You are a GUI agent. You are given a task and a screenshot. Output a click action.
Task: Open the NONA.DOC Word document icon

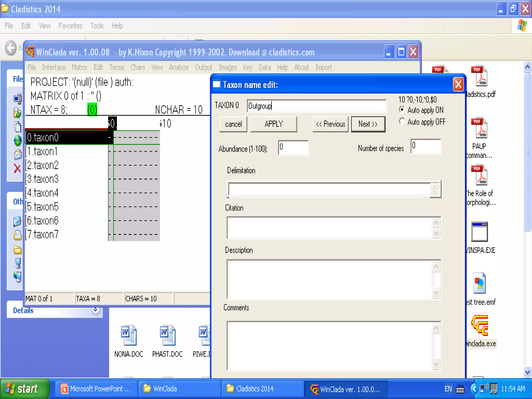129,335
